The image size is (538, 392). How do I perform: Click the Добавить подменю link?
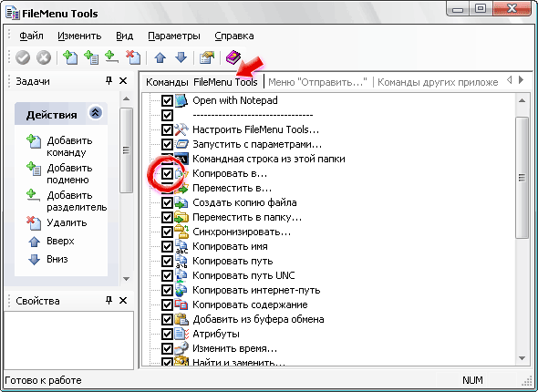coord(69,173)
